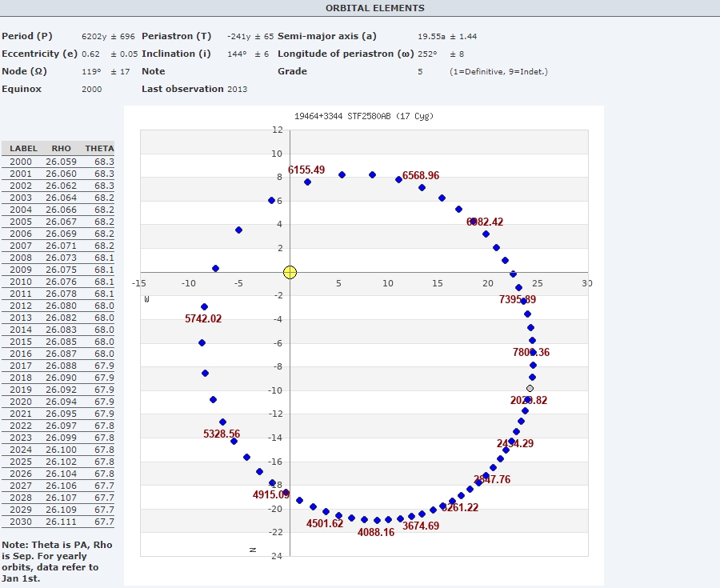Click the THETA column header

click(99, 148)
